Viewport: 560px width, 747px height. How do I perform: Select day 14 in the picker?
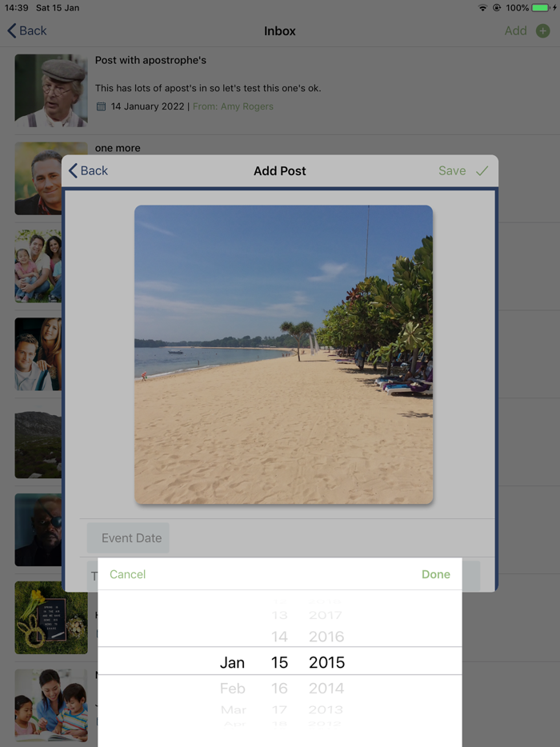tap(279, 637)
